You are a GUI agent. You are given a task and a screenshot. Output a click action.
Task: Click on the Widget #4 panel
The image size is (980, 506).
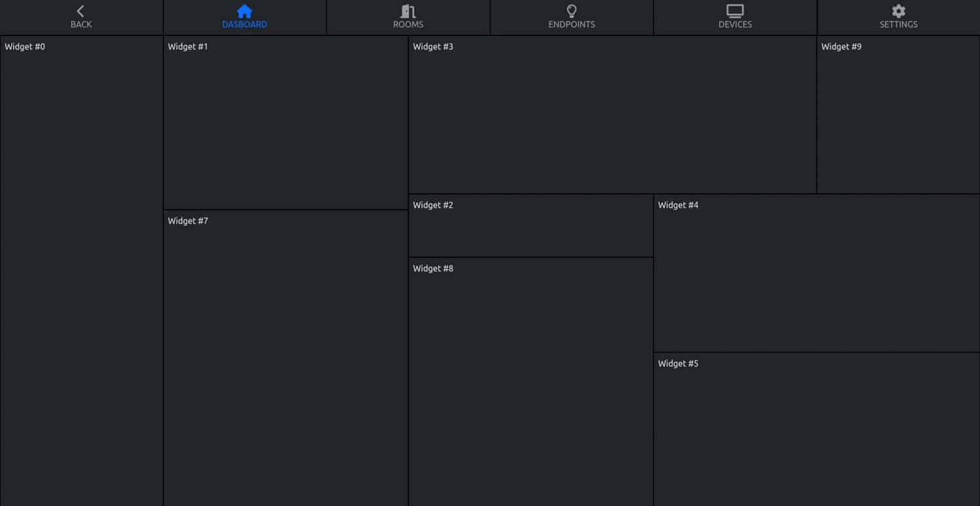[x=817, y=273]
